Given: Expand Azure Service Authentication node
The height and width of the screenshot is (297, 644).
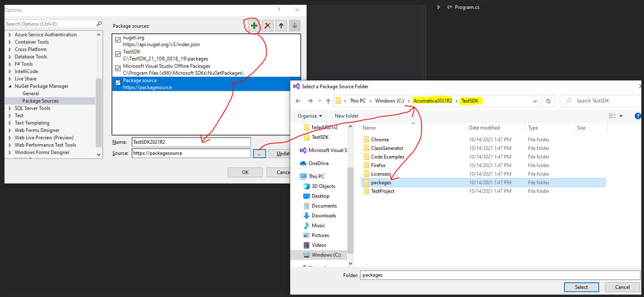Looking at the screenshot, I should click(x=10, y=35).
